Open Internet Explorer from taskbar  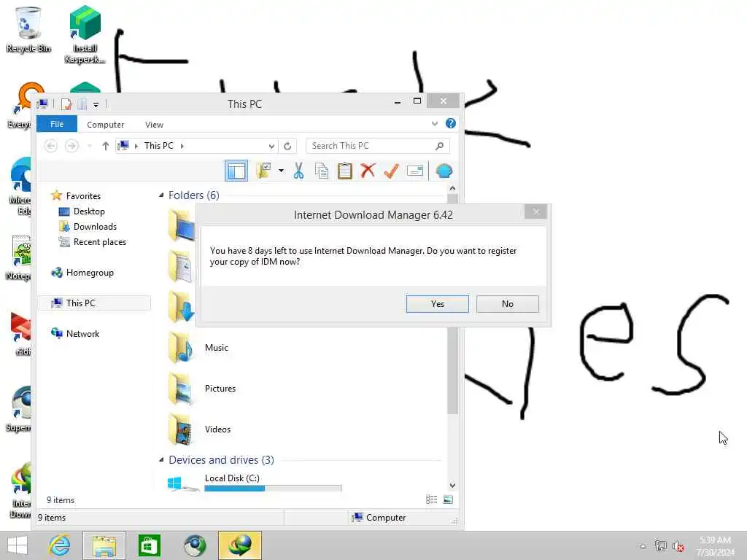point(60,545)
